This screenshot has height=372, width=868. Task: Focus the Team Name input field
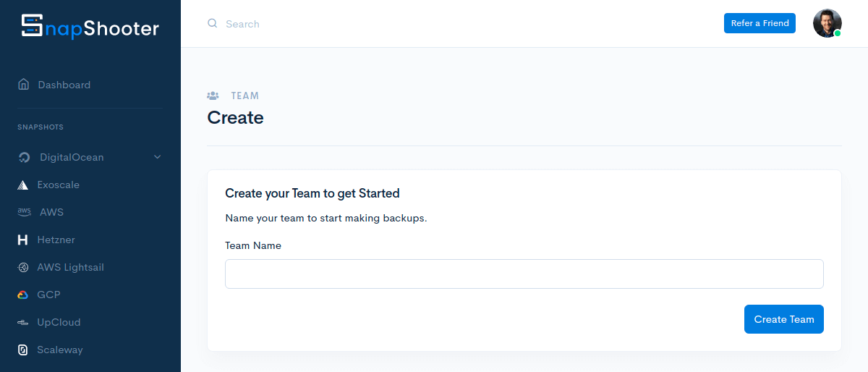point(524,274)
